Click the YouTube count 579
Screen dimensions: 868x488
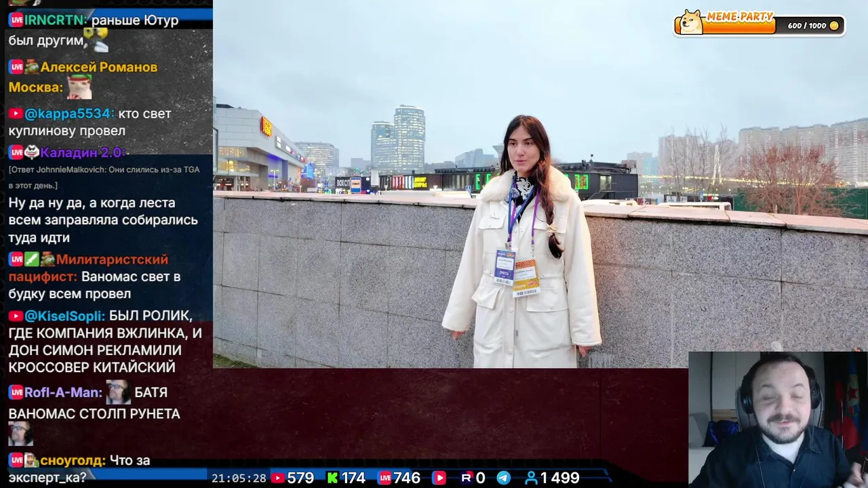[x=300, y=478]
